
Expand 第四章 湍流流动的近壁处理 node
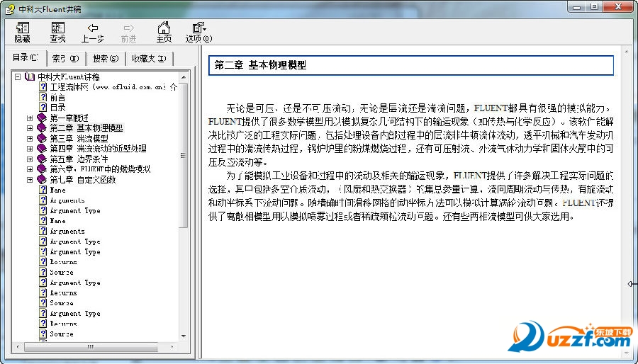tap(30, 148)
